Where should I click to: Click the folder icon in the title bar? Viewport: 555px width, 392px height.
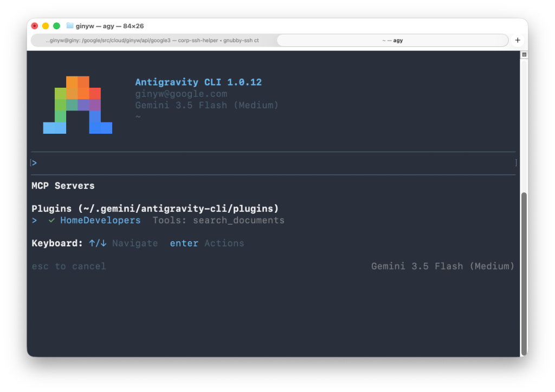point(70,26)
